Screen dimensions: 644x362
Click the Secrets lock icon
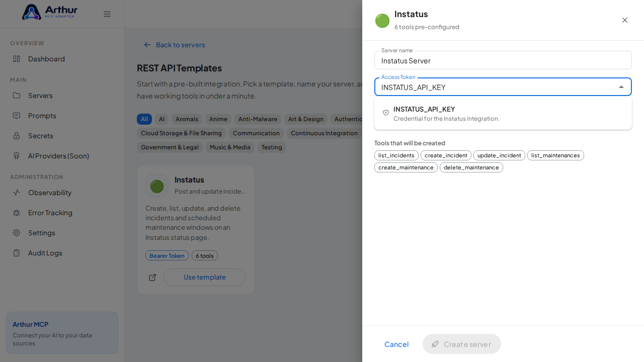pyautogui.click(x=17, y=136)
